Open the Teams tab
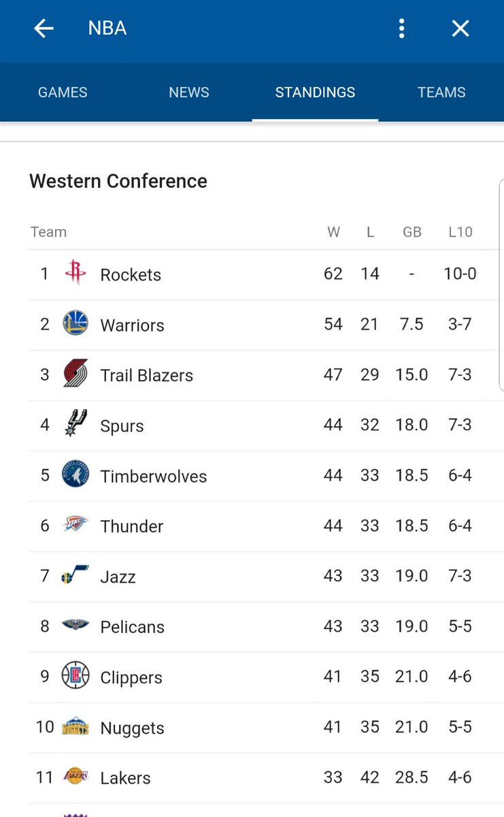 coord(441,93)
